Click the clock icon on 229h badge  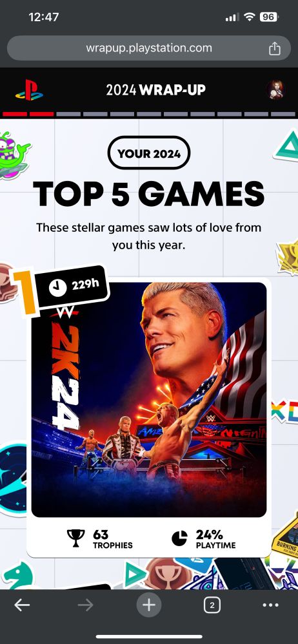[57, 288]
